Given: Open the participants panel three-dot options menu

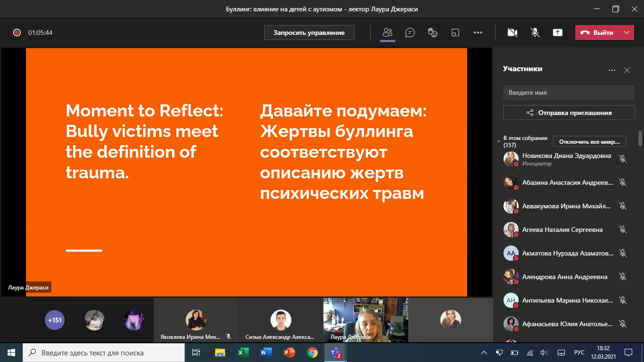Looking at the screenshot, I should pyautogui.click(x=611, y=70).
